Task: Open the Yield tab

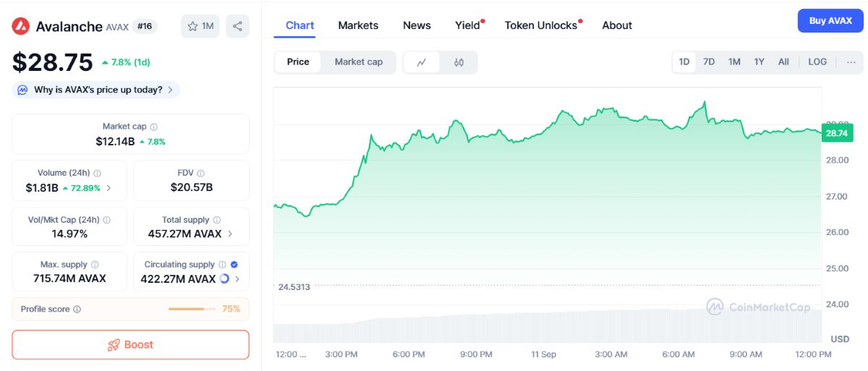Action: (469, 25)
